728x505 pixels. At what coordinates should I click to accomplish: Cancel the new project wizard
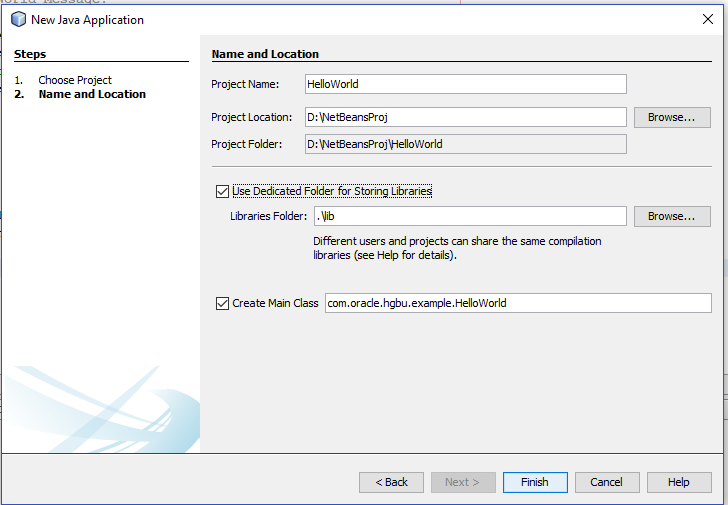pos(607,482)
